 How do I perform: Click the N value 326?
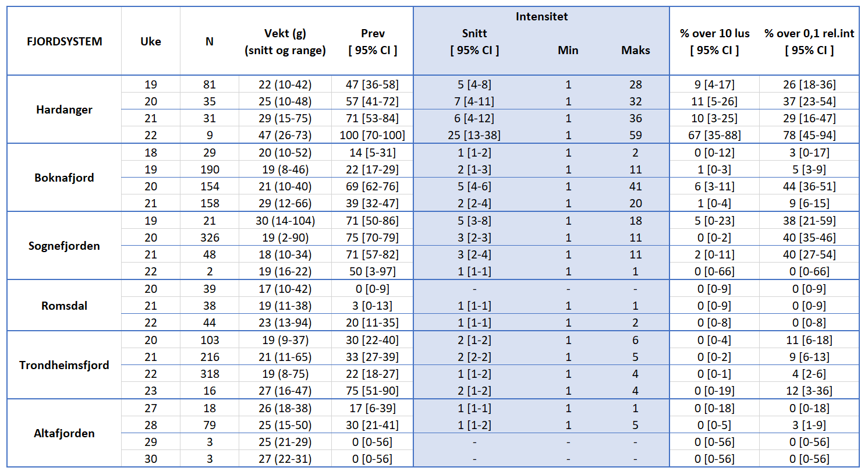pos(210,238)
